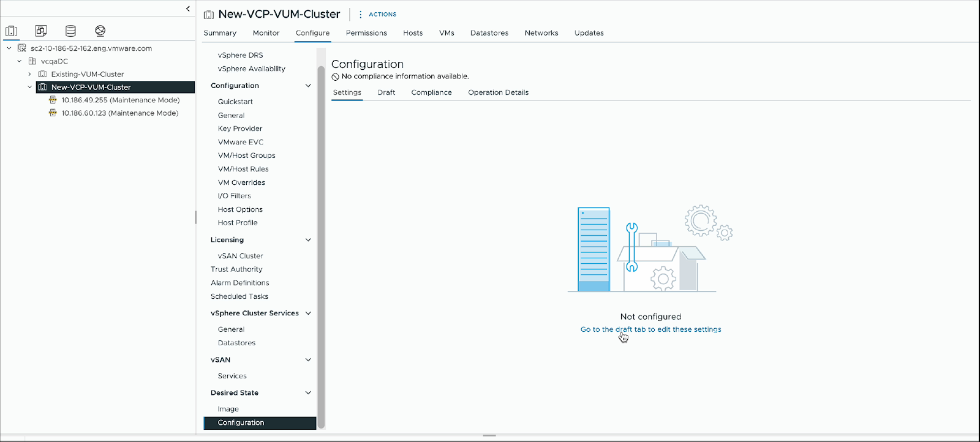Screen dimensions: 980x442
Task: Switch to the Draft sub-tab
Action: coord(386,92)
